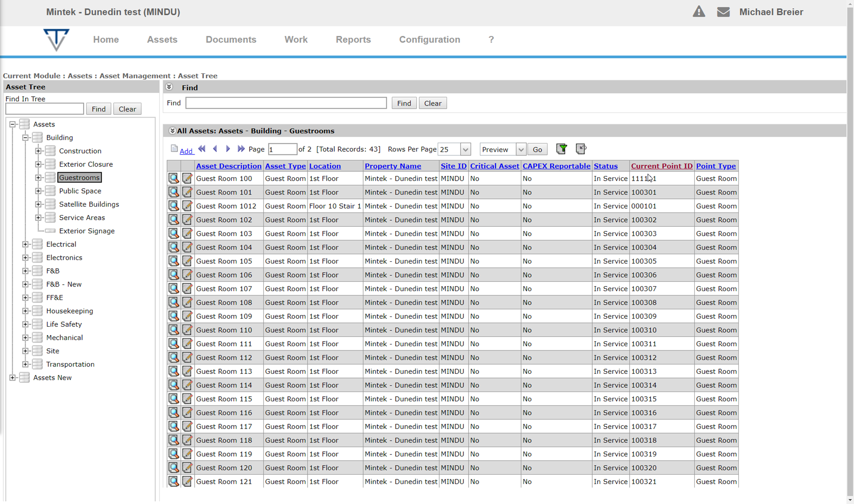The image size is (854, 504).
Task: Click the Mintek logo icon
Action: pyautogui.click(x=56, y=40)
